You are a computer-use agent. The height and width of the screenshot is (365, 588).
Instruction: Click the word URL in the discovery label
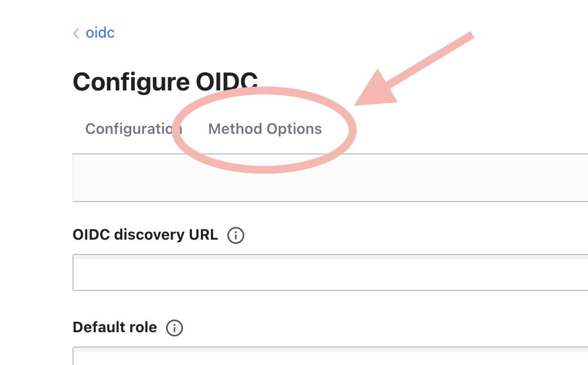click(203, 235)
